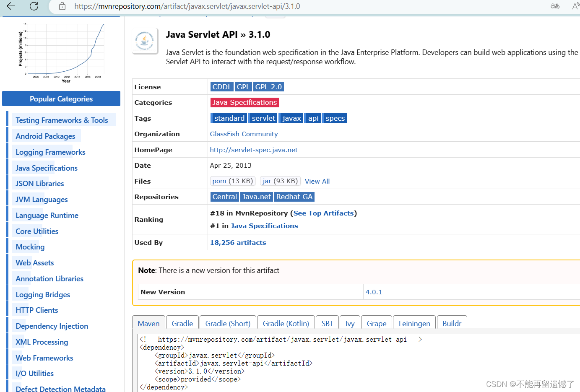Viewport: 580px width, 392px height.
Task: Download the pom (13 KB) file
Action: tap(233, 181)
